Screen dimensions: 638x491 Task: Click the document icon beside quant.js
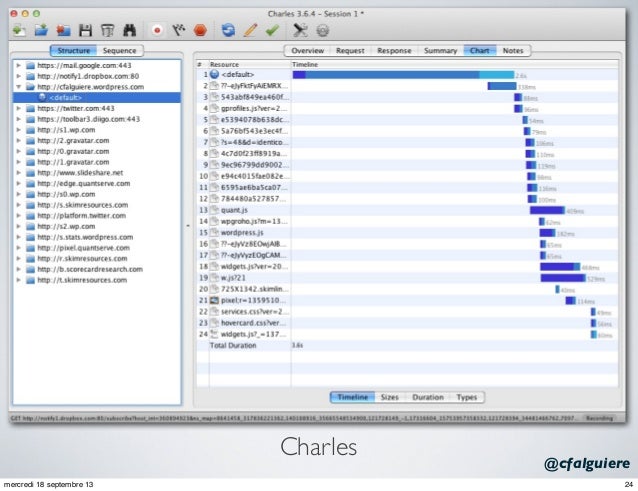coord(214,210)
